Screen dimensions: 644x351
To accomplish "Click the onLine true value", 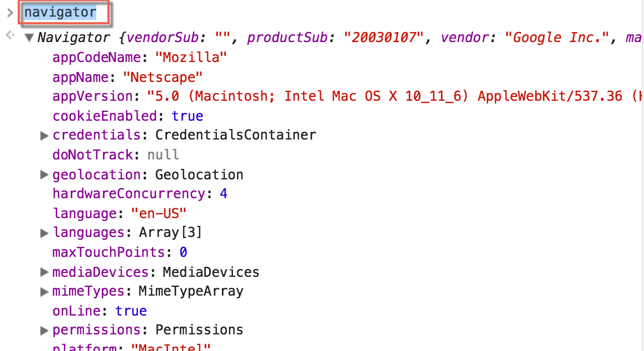I will (131, 311).
